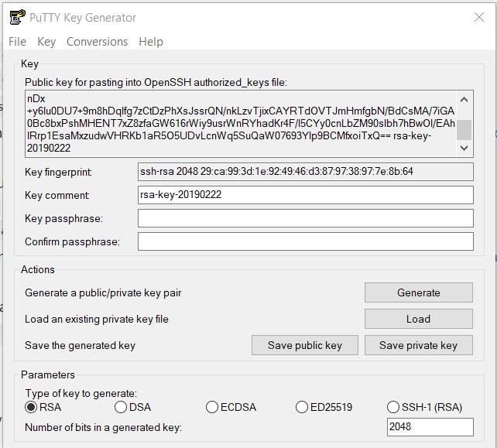497x448 pixels.
Task: Click the number of bits field
Action: (430, 427)
